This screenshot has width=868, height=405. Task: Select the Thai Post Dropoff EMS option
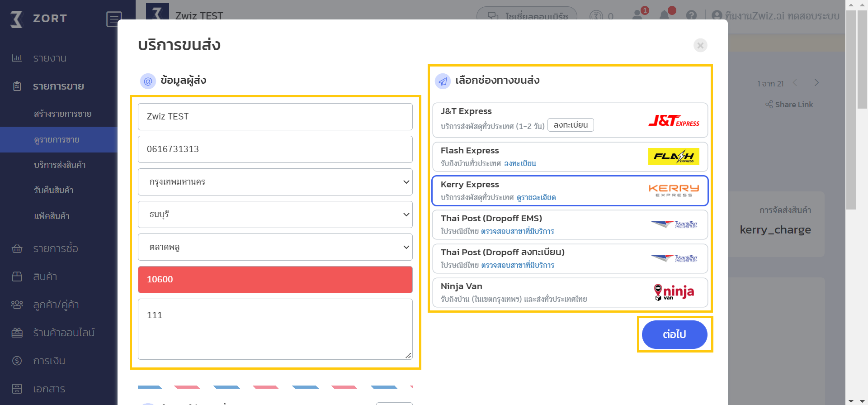tap(570, 224)
